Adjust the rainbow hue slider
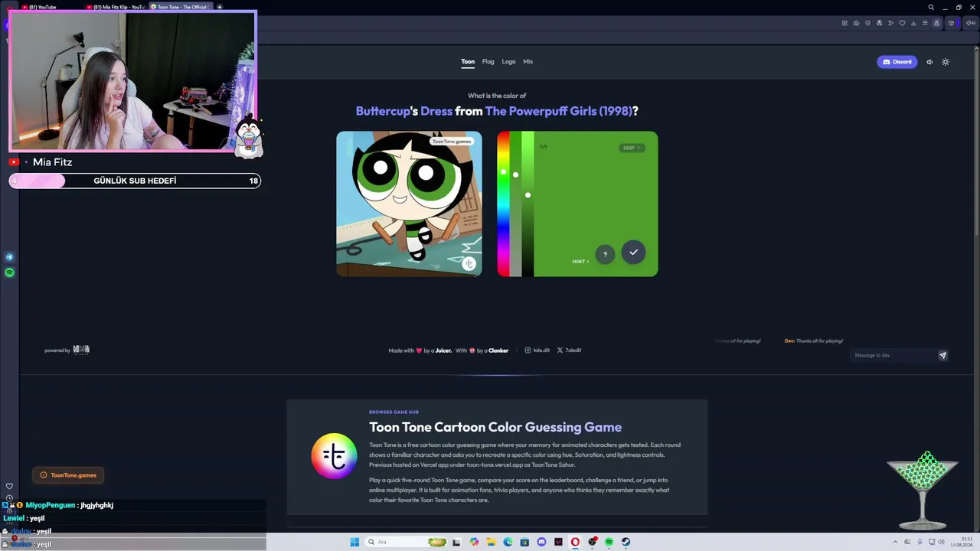This screenshot has height=551, width=980. 503,204
